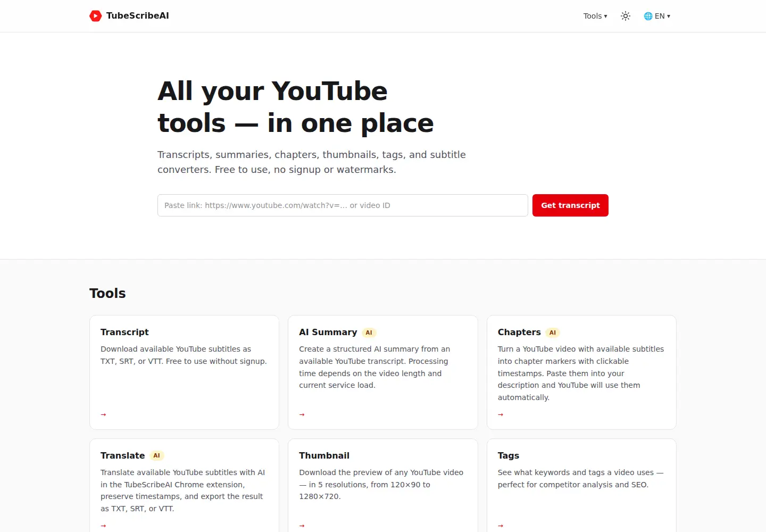
Task: Click the 'See what keywords and tags' description
Action: click(581, 478)
